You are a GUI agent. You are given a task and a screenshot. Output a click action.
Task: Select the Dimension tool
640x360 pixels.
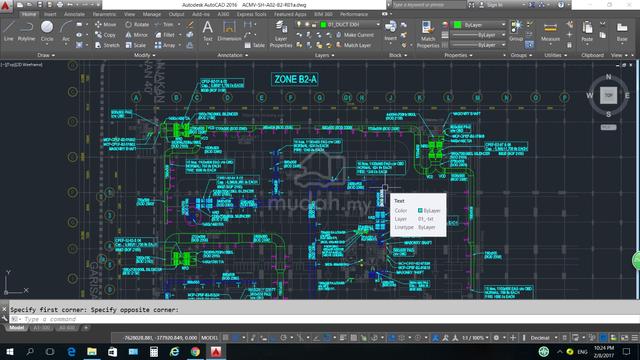tap(229, 31)
